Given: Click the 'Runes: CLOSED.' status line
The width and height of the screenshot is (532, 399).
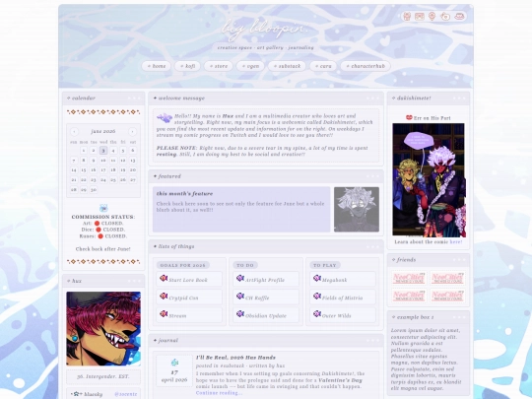Looking at the screenshot, I should (x=103, y=236).
